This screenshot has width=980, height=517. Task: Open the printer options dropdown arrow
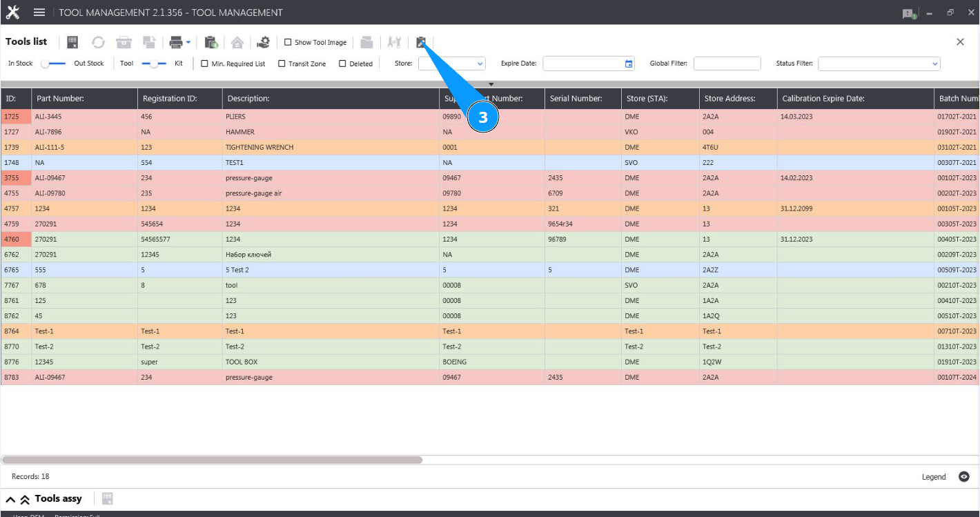(x=188, y=43)
